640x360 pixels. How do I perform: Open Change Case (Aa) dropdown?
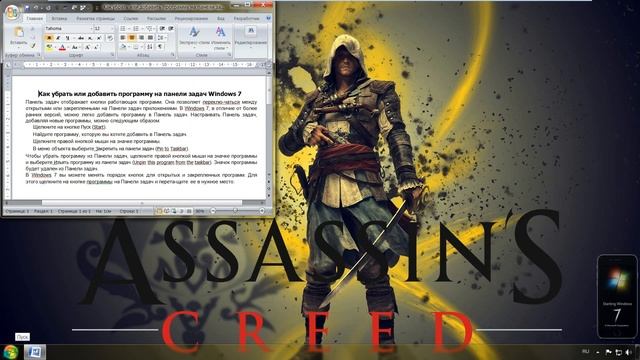pos(77,47)
